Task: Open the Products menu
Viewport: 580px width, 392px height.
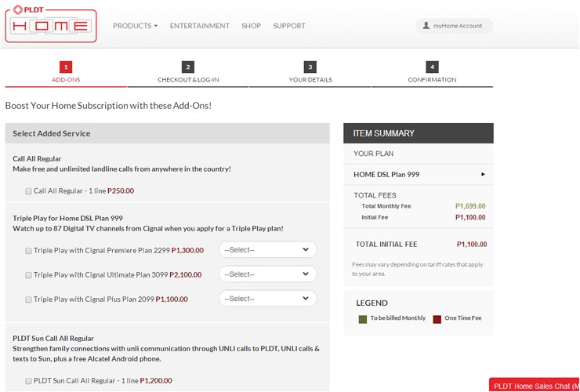Action: (x=135, y=26)
